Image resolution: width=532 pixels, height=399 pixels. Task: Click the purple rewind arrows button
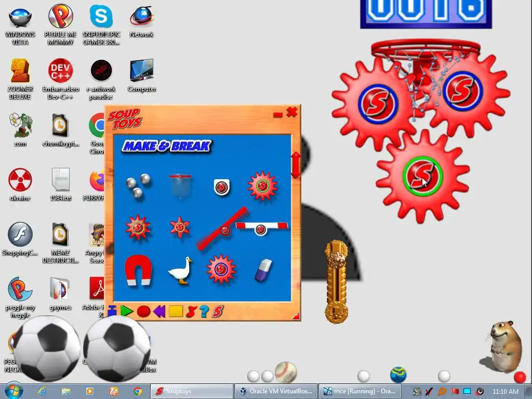click(159, 311)
